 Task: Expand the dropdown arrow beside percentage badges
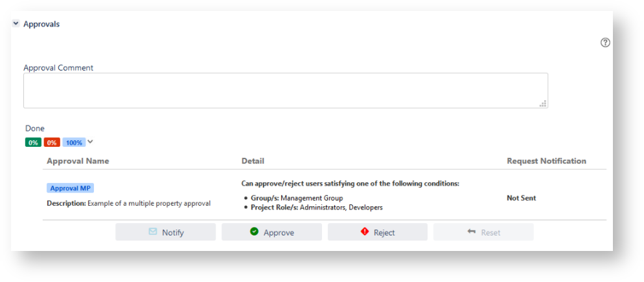coord(91,142)
